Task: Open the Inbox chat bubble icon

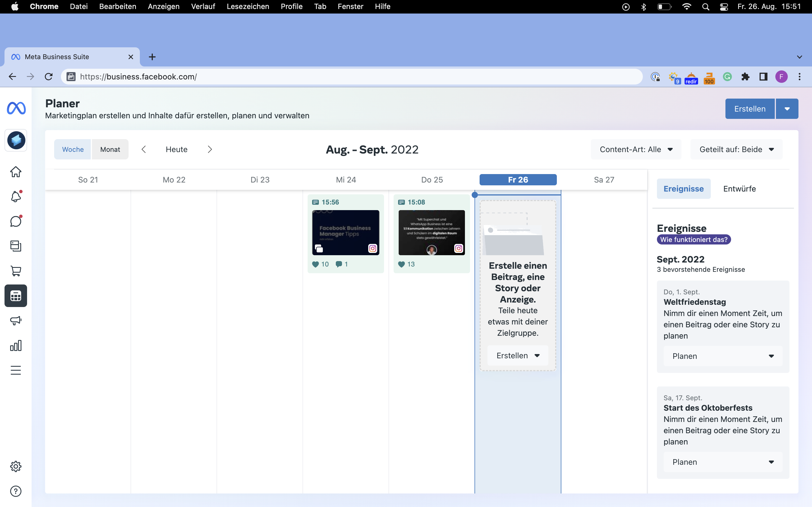Action: [16, 221]
